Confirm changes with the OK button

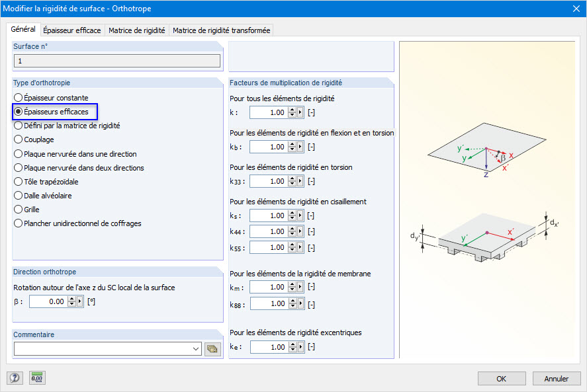click(x=502, y=378)
